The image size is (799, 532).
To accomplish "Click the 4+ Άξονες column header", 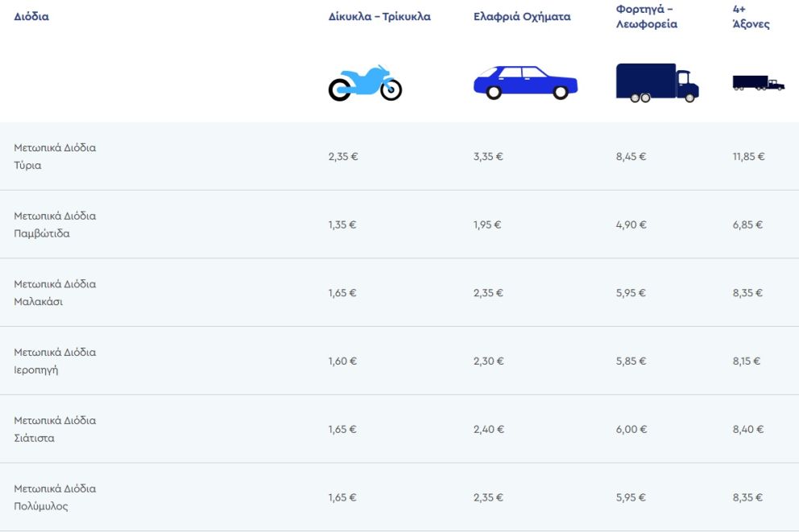I will tap(751, 17).
